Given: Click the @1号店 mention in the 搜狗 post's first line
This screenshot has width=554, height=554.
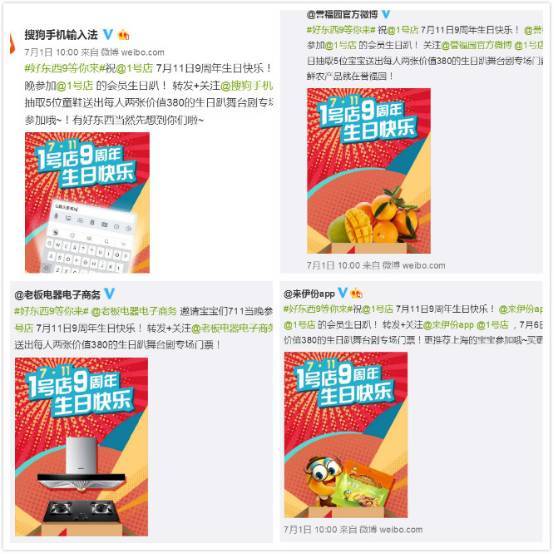Looking at the screenshot, I should coord(134,68).
